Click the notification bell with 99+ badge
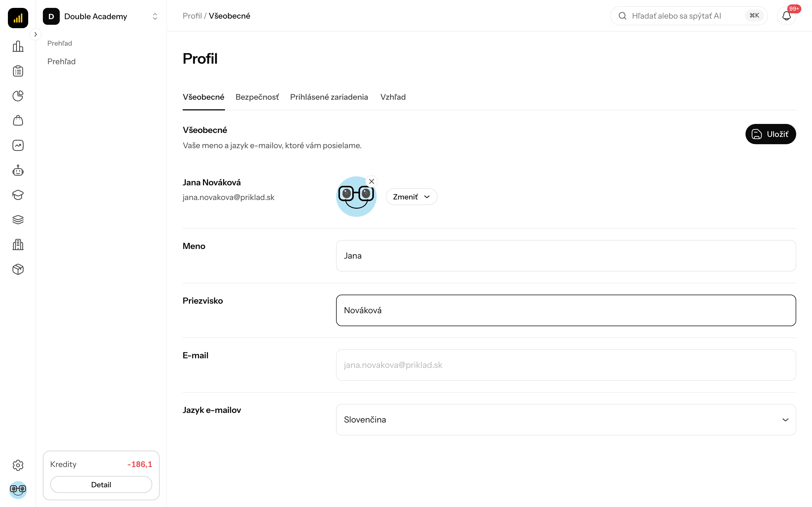 click(x=787, y=16)
